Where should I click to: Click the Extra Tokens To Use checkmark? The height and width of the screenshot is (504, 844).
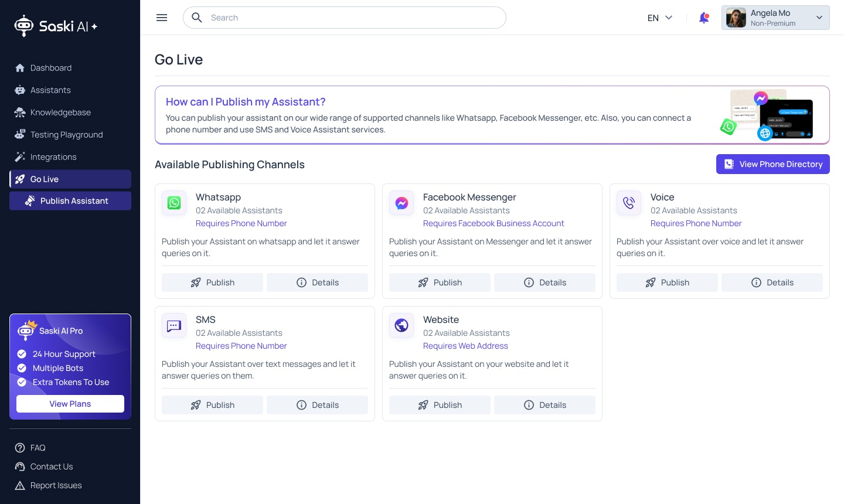22,382
